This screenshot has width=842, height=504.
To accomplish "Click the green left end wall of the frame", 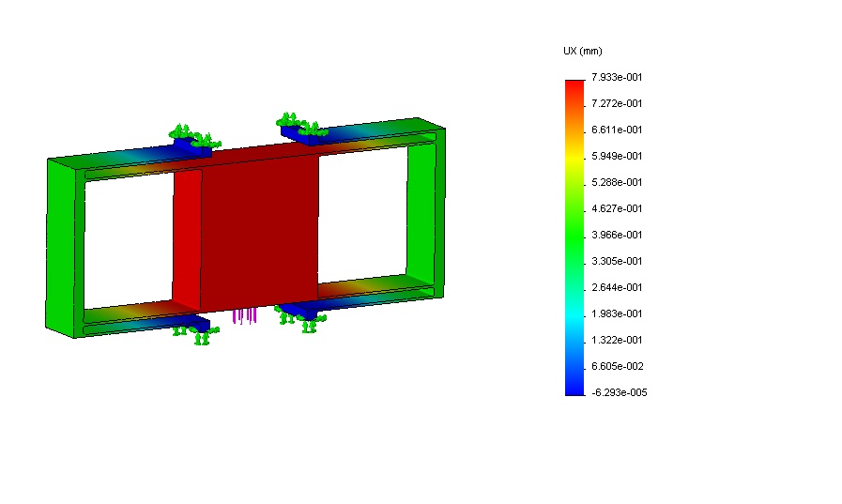I will pos(61,247).
